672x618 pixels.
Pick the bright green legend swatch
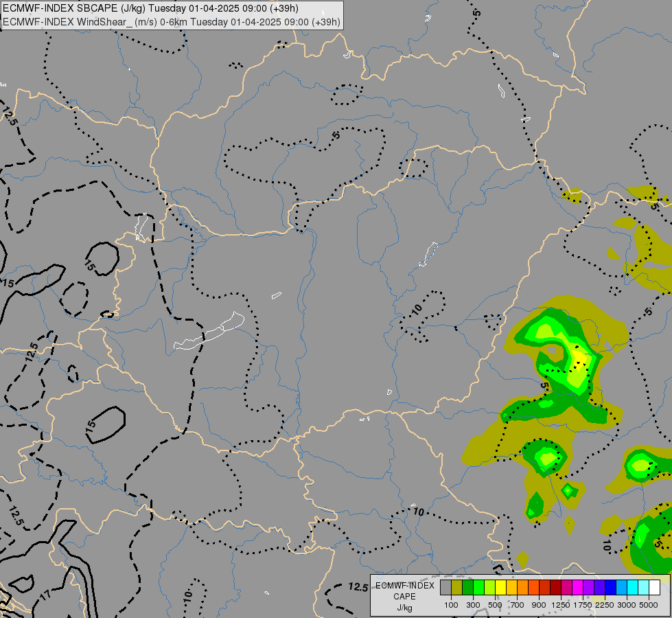tap(478, 588)
